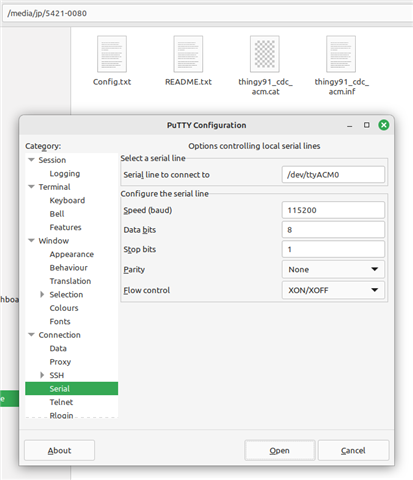Select the Connection category
The image size is (413, 480).
pos(60,335)
